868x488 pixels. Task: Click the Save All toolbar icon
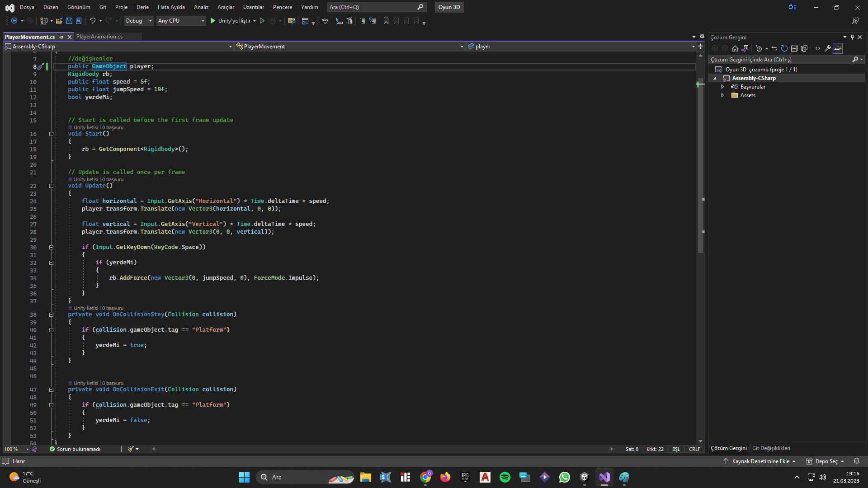coord(79,21)
